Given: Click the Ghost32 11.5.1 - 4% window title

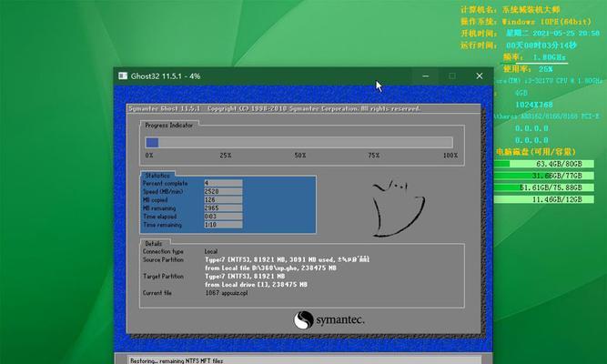Looking at the screenshot, I should [x=166, y=76].
